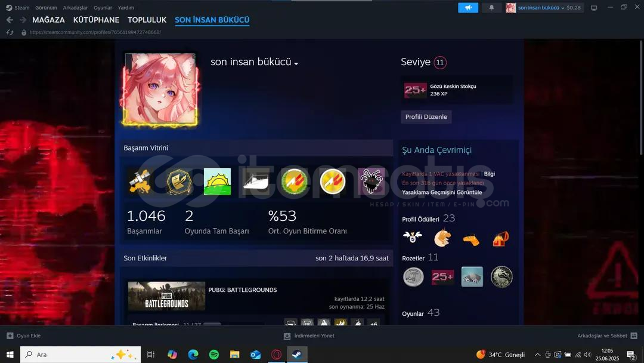
Task: Open the grey card badge under Rozetler
Action: click(x=472, y=276)
